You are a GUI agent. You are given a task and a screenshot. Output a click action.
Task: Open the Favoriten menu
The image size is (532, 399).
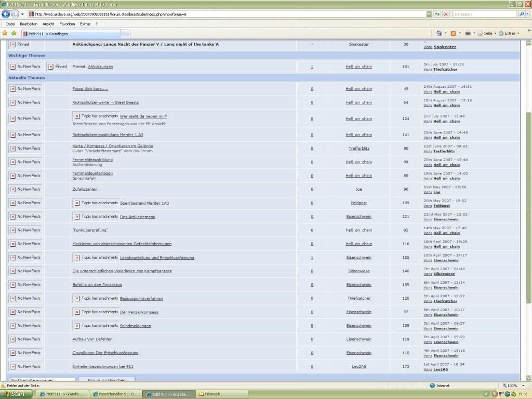pyautogui.click(x=67, y=24)
